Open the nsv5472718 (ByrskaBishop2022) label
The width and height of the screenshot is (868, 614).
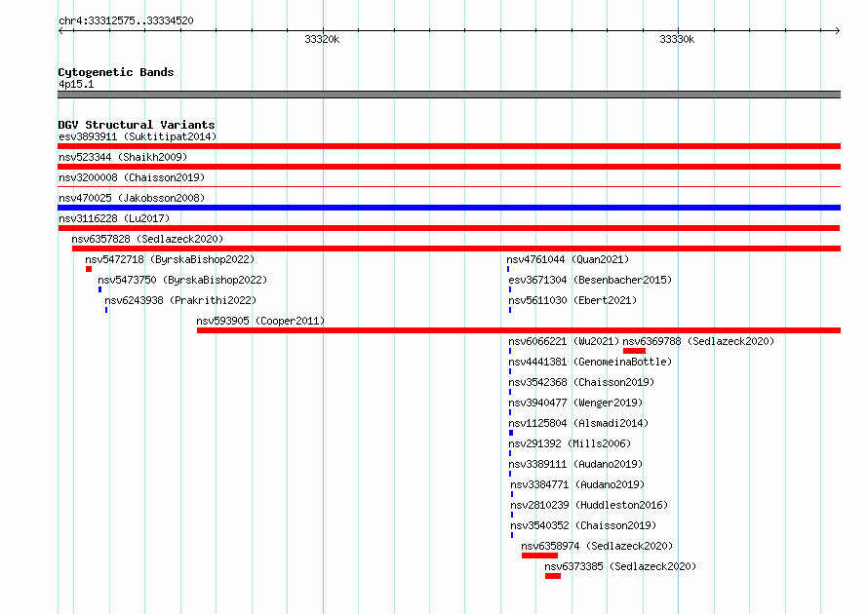[x=170, y=259]
